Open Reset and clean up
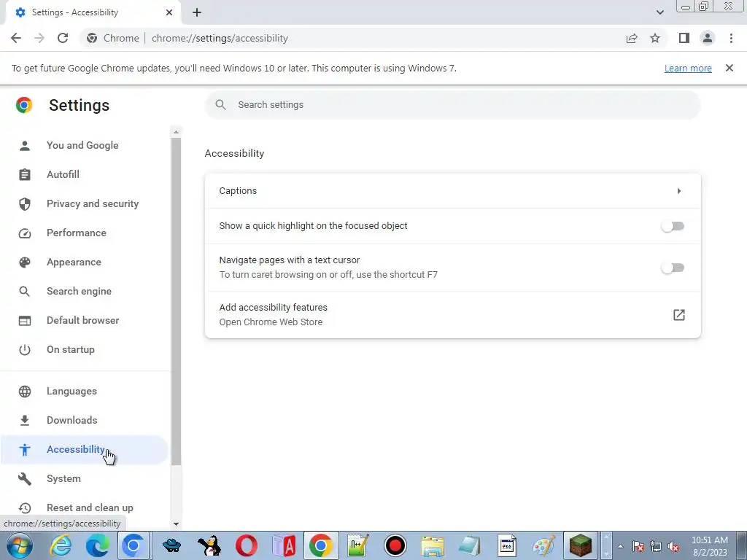The height and width of the screenshot is (560, 747). [90, 507]
